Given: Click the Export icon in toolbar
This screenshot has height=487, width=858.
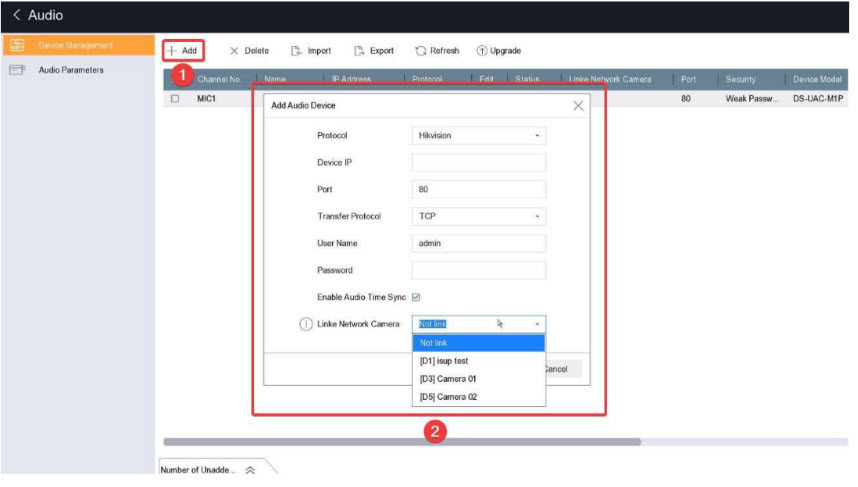Looking at the screenshot, I should 359,50.
